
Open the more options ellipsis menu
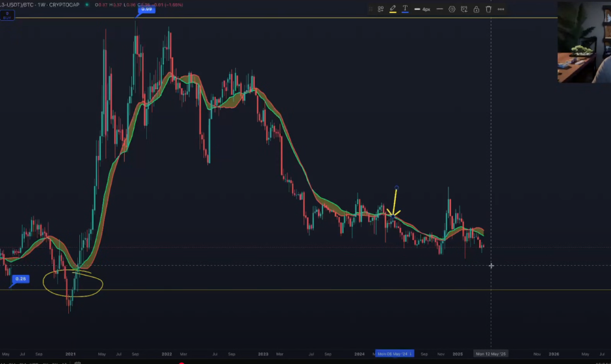tap(500, 10)
